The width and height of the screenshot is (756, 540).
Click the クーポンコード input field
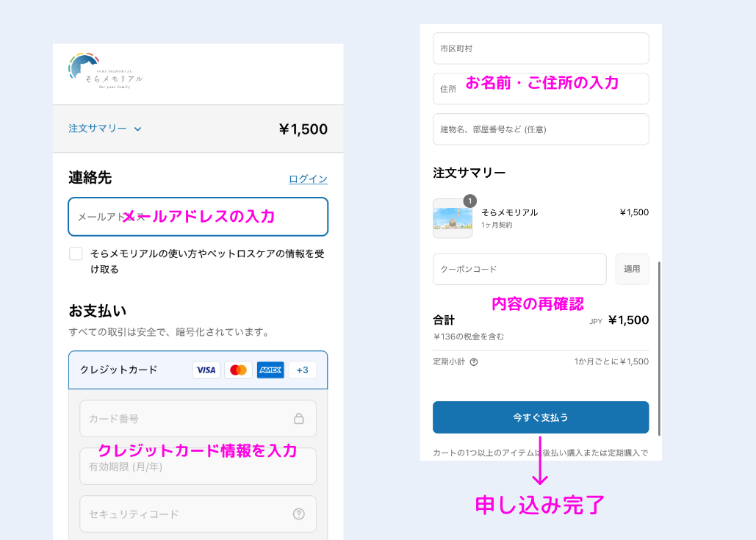(x=519, y=269)
